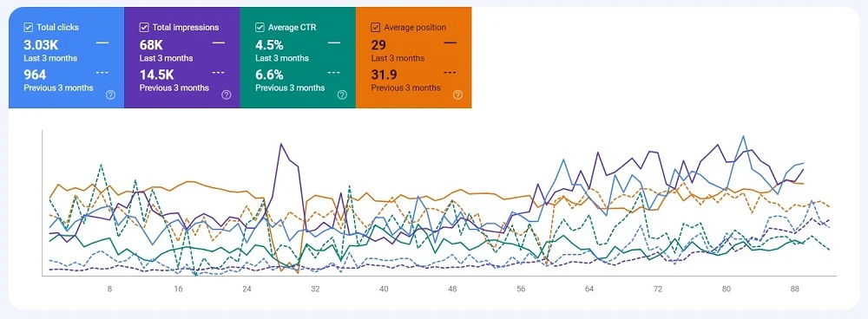Click solid line legend beside 29 position

pyautogui.click(x=450, y=42)
